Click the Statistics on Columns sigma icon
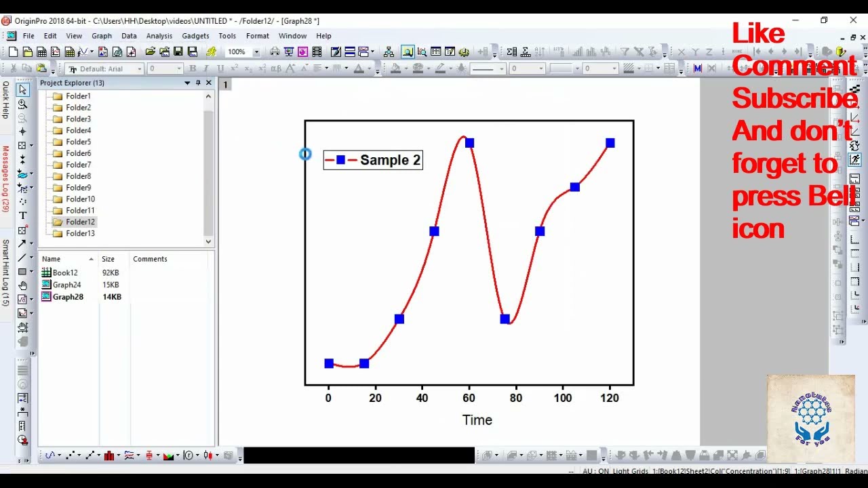This screenshot has width=868, height=488. coord(511,52)
